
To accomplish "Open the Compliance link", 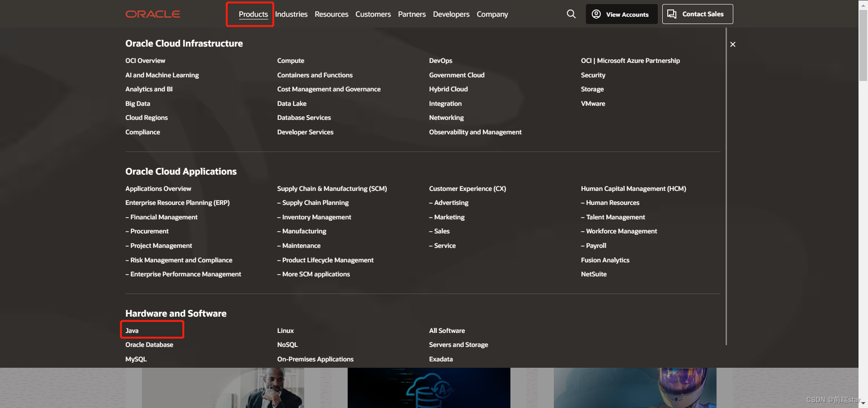I will [142, 132].
